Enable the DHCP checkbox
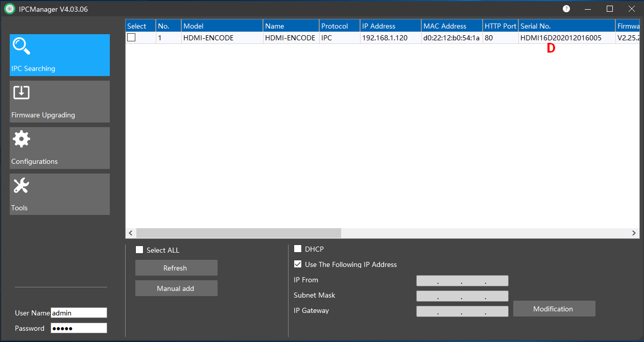 point(298,249)
